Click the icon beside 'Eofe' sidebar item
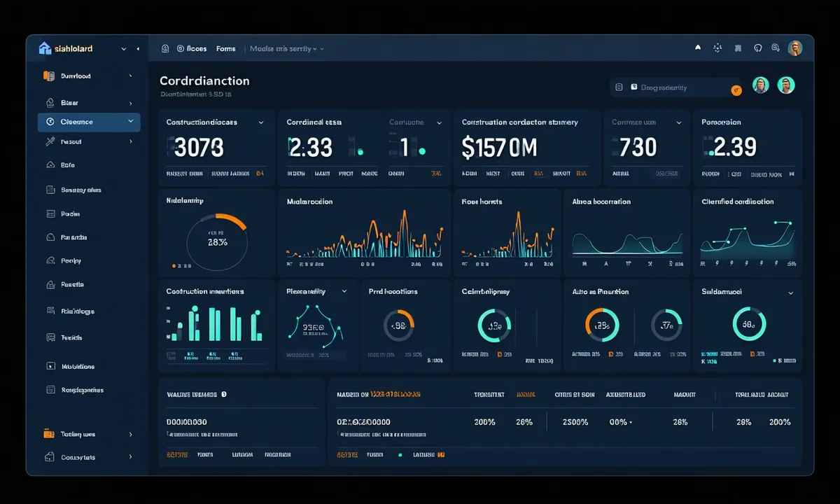The height and width of the screenshot is (504, 840). (50, 165)
